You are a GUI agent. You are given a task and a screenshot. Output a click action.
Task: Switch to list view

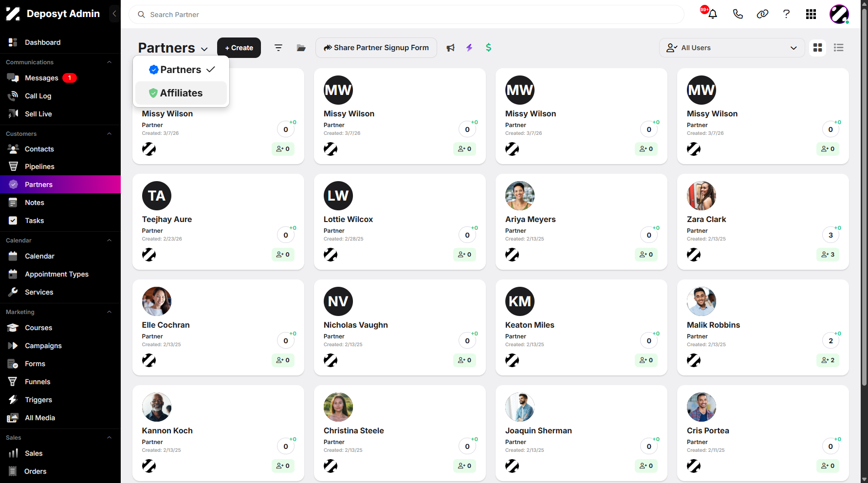point(839,48)
